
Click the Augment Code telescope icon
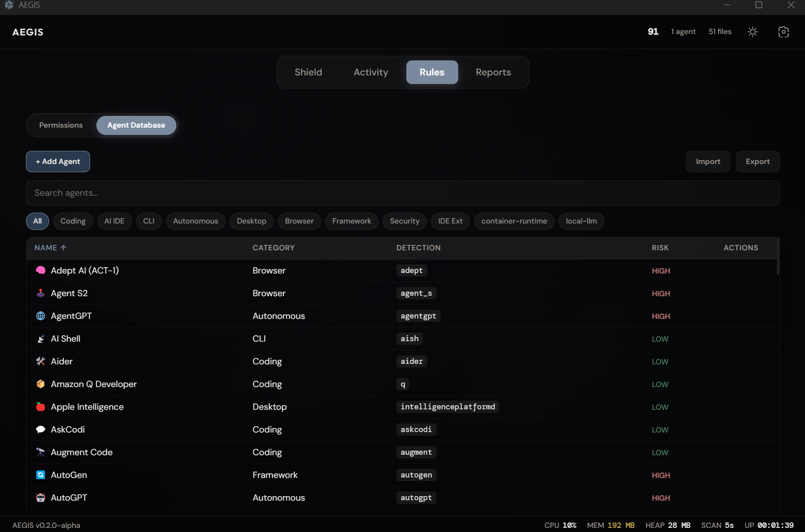point(40,452)
